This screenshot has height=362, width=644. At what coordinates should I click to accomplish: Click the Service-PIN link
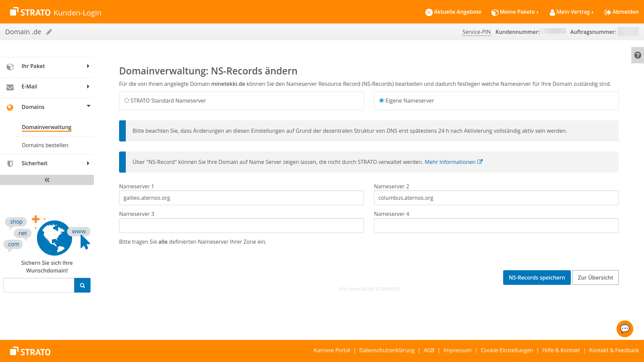(476, 32)
